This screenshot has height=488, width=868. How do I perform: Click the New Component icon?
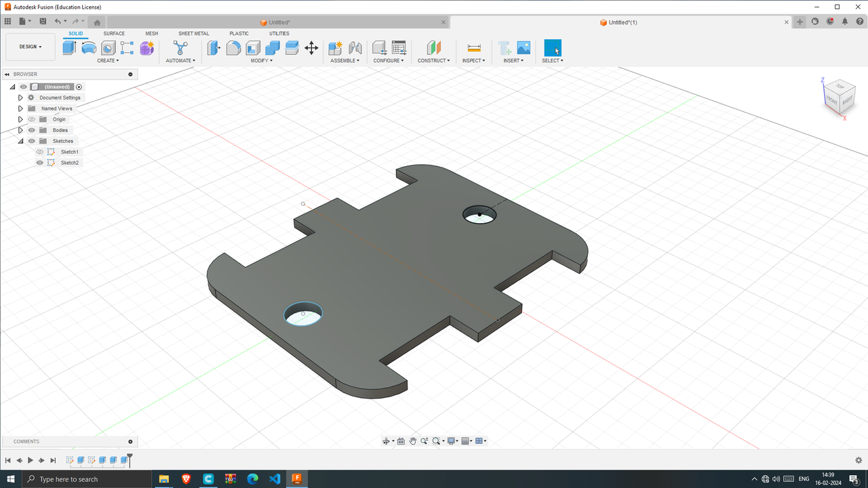[335, 47]
